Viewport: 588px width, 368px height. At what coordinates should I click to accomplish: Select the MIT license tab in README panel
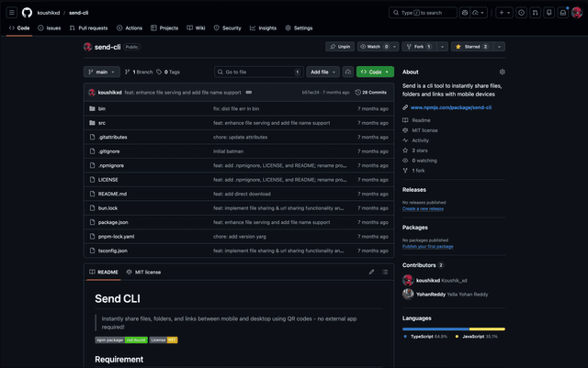click(x=143, y=272)
